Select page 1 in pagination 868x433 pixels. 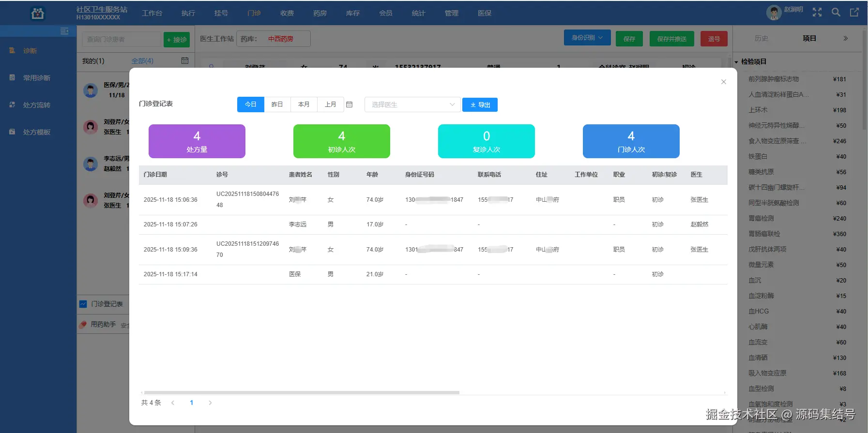tap(192, 403)
